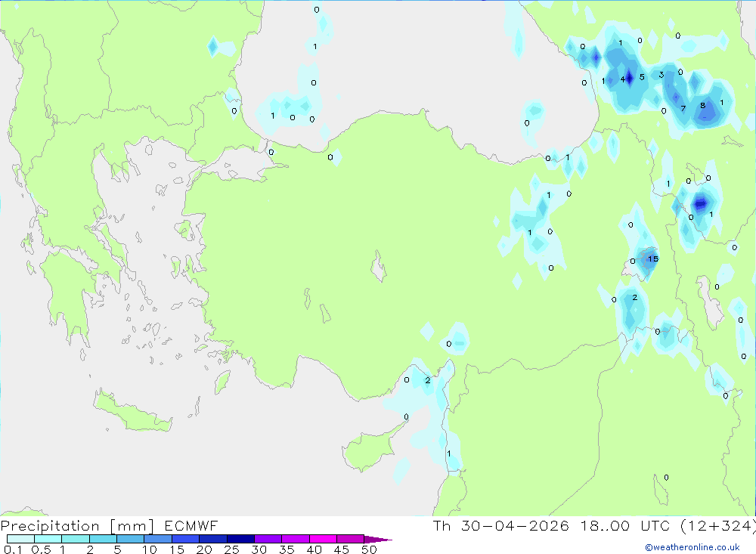Click the 'ECMWF' model label
The image size is (756, 554).
191,525
